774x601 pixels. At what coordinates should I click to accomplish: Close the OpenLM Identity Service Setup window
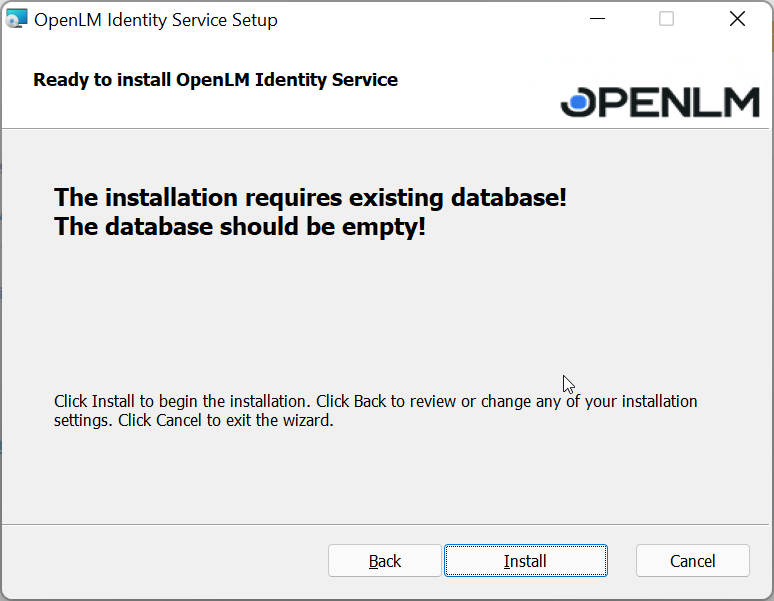(x=737, y=19)
